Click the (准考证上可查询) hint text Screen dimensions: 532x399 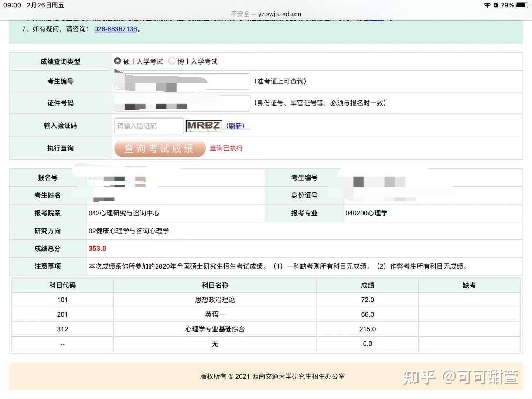[x=280, y=81]
